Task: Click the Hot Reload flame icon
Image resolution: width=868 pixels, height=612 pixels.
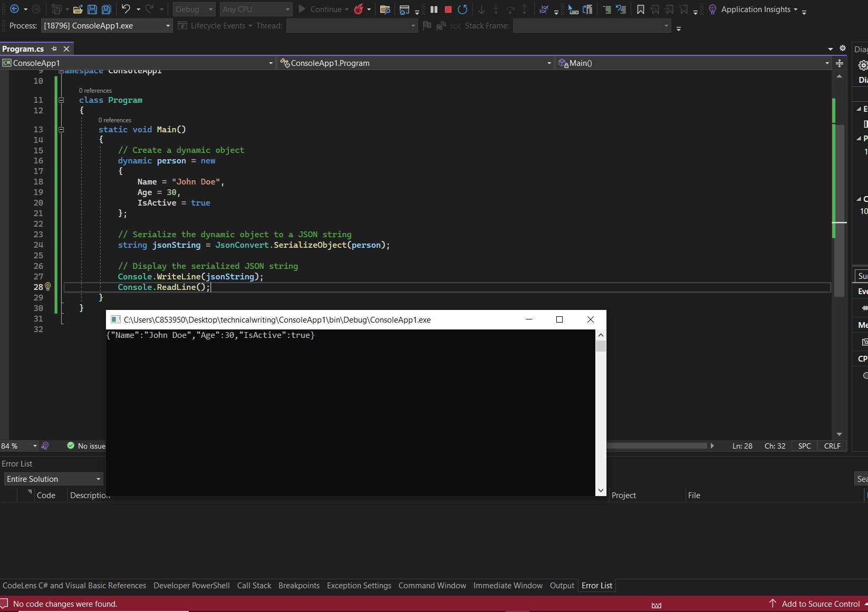Action: [x=359, y=9]
